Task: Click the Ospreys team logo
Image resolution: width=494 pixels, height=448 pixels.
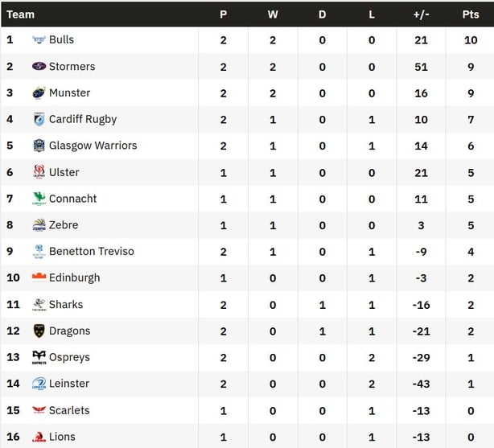Action: 39,357
